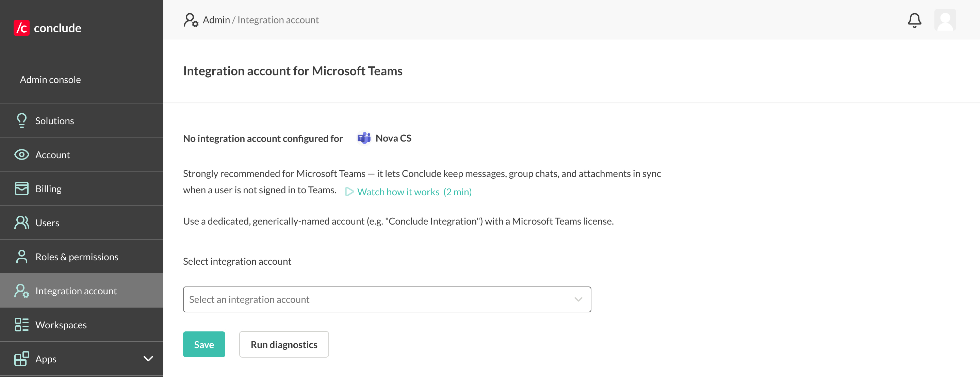Click Run diagnostics
980x377 pixels.
[284, 344]
